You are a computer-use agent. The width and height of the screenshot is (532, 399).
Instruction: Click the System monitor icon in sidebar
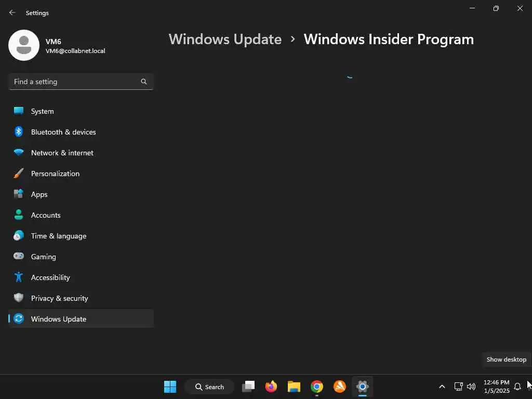pyautogui.click(x=19, y=111)
